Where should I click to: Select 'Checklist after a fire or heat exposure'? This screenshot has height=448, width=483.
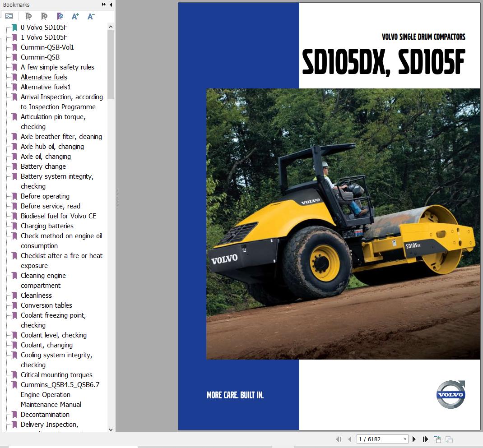tap(61, 261)
